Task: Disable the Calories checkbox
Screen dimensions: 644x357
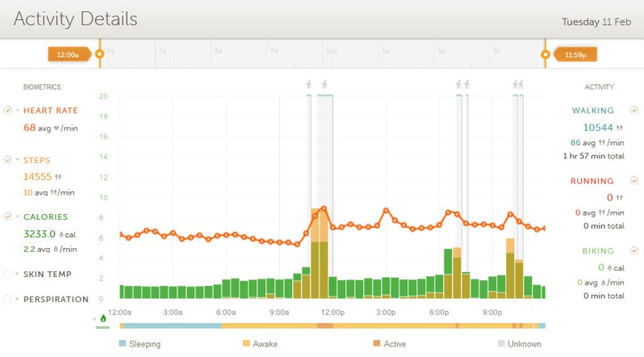Action: point(7,216)
